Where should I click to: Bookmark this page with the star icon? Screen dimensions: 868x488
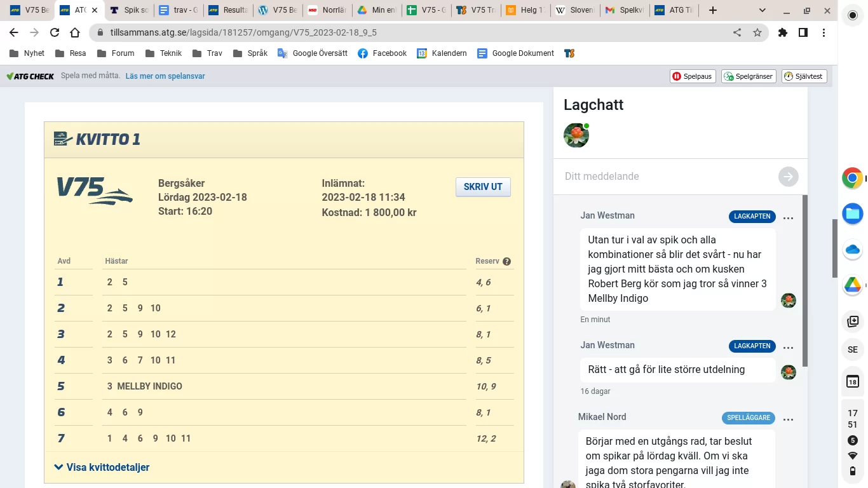pyautogui.click(x=757, y=32)
